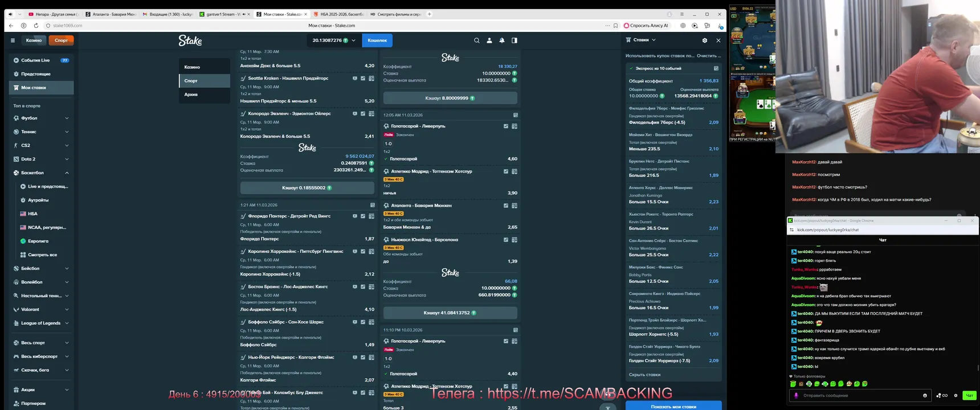Click the Kick chat message input field
Viewport: 980px width, 410px height.
(860, 395)
